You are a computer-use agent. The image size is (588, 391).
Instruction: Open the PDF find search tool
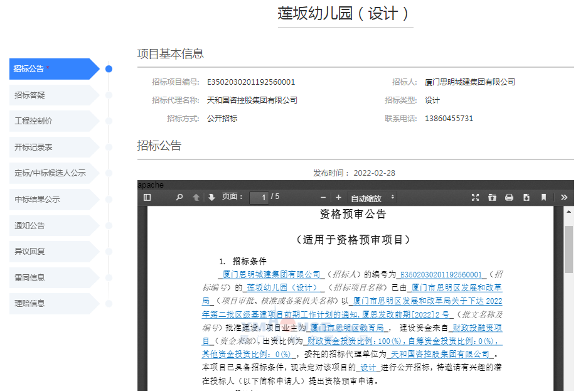(179, 197)
